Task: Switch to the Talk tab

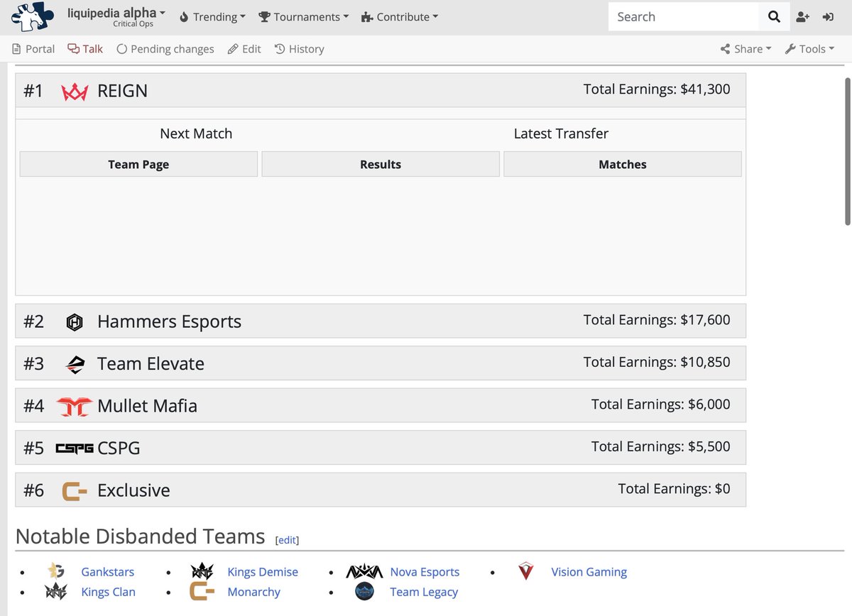Action: 85,49
